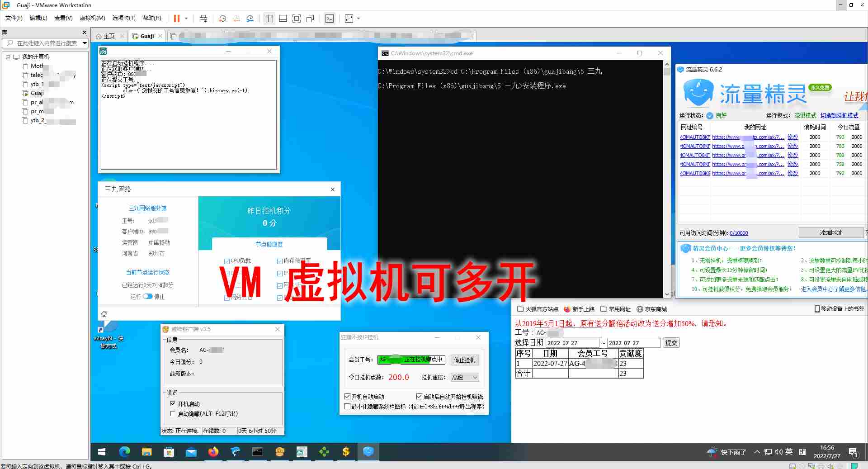
Task: Click the revert to snapshot icon
Action: (x=236, y=19)
